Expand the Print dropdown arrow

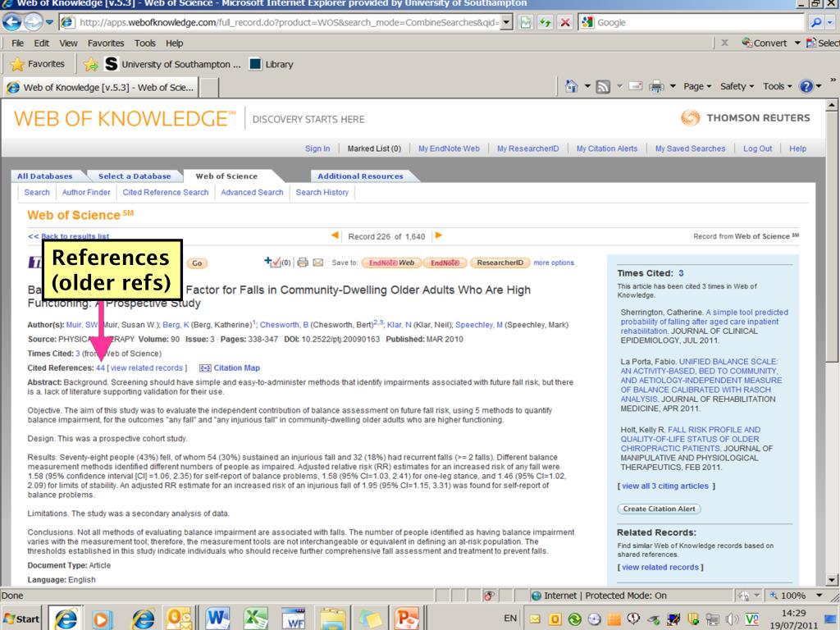click(x=673, y=86)
